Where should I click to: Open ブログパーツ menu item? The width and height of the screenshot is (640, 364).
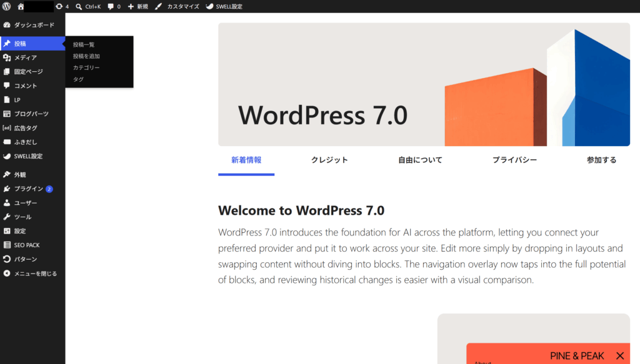(32, 114)
